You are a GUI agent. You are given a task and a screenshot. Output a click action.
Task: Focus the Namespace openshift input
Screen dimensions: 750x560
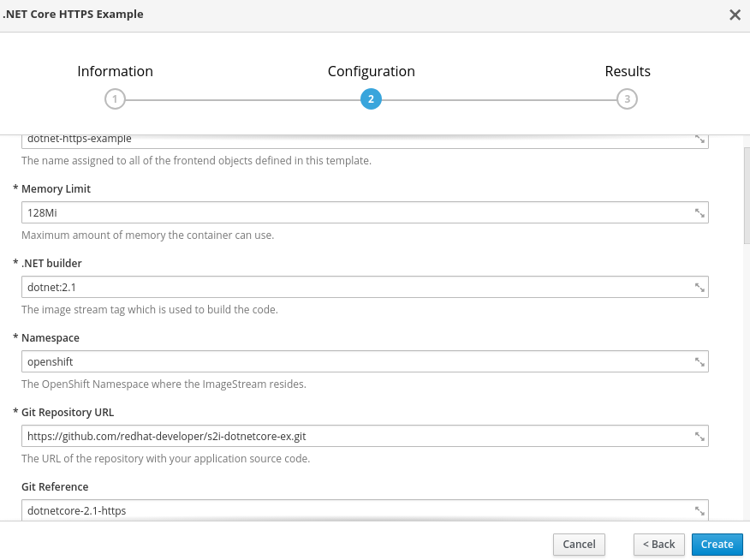click(365, 361)
